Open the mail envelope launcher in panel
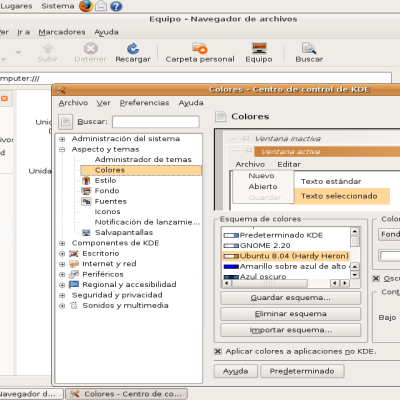Image resolution: width=400 pixels, height=400 pixels. click(101, 6)
